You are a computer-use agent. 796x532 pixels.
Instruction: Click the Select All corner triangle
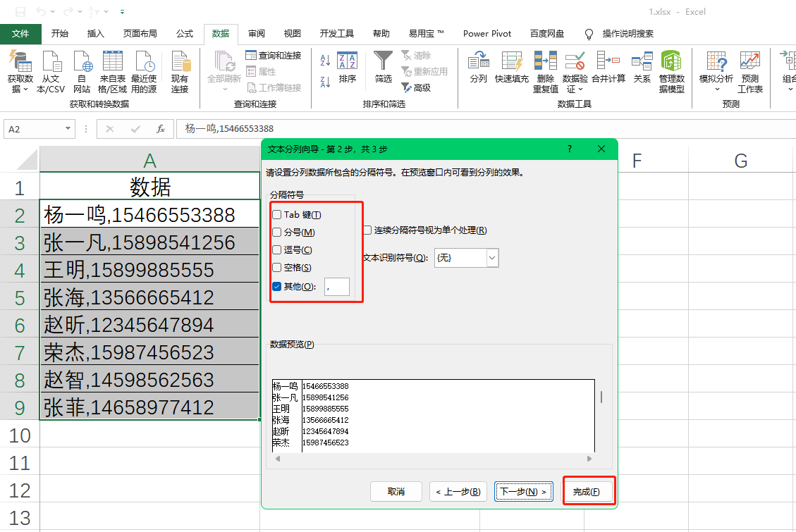(27, 160)
